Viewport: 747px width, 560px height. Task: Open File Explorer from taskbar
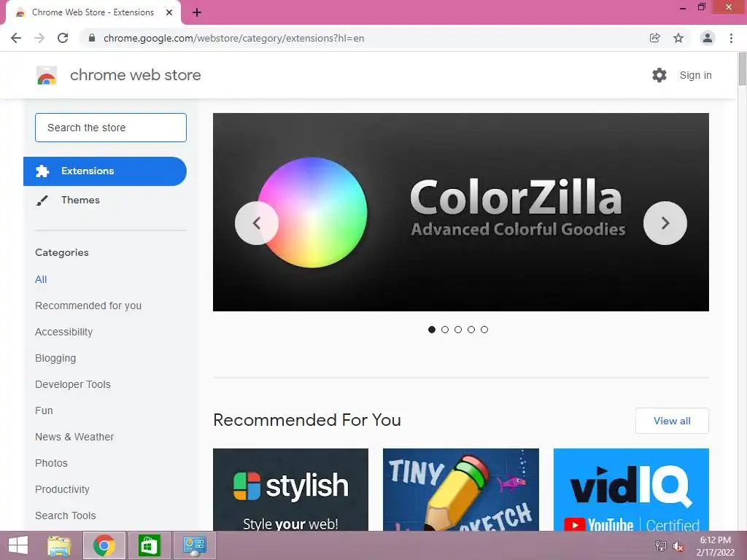click(59, 545)
